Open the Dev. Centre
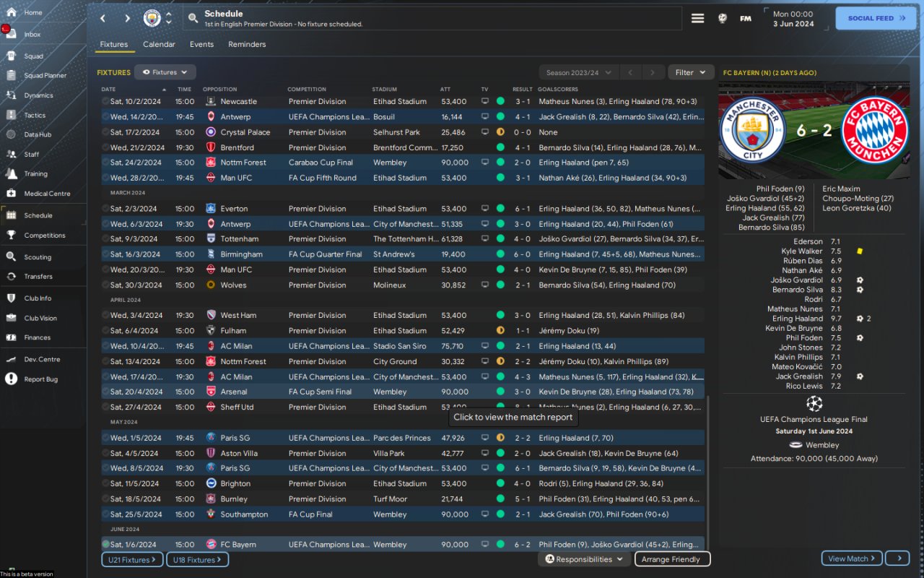 click(43, 359)
